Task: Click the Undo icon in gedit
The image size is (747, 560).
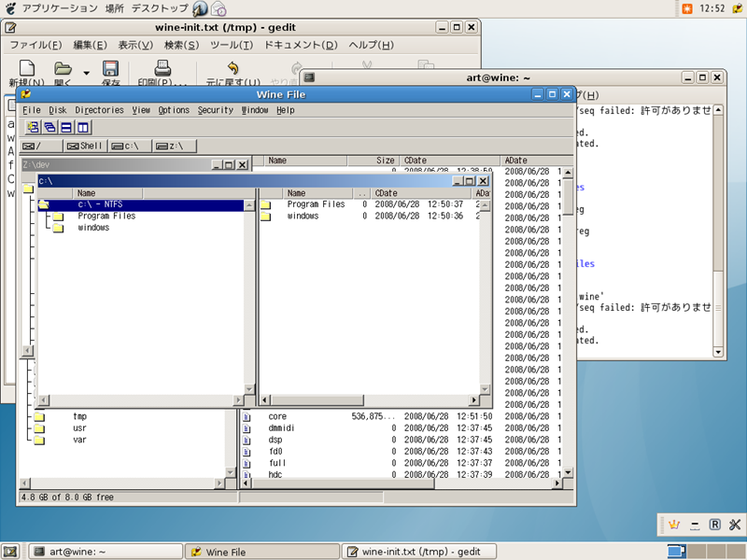Action: coord(233,68)
